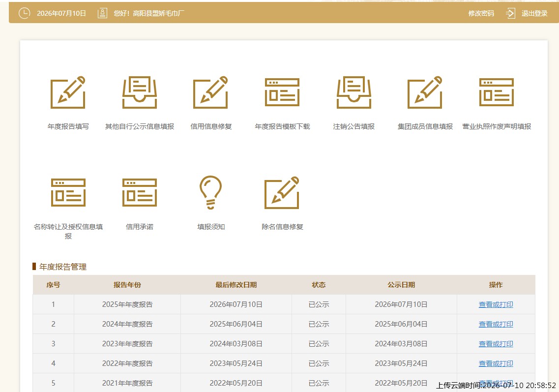Click 修改密码 in top bar
Screen dimensions: 559x392
point(481,14)
